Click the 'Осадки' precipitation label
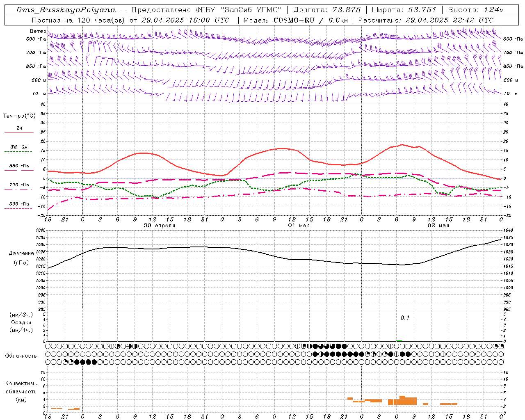This screenshot has height=420, width=525. pos(21,322)
